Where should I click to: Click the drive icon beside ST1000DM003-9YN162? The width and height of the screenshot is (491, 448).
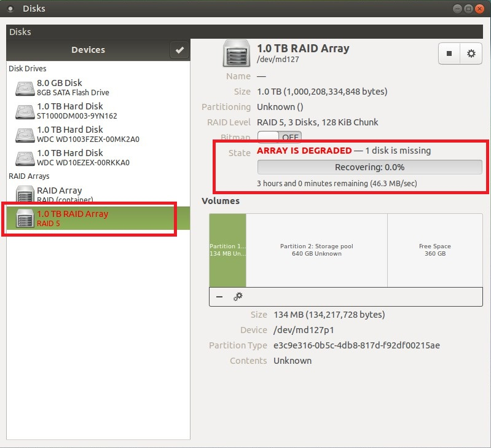coord(25,112)
